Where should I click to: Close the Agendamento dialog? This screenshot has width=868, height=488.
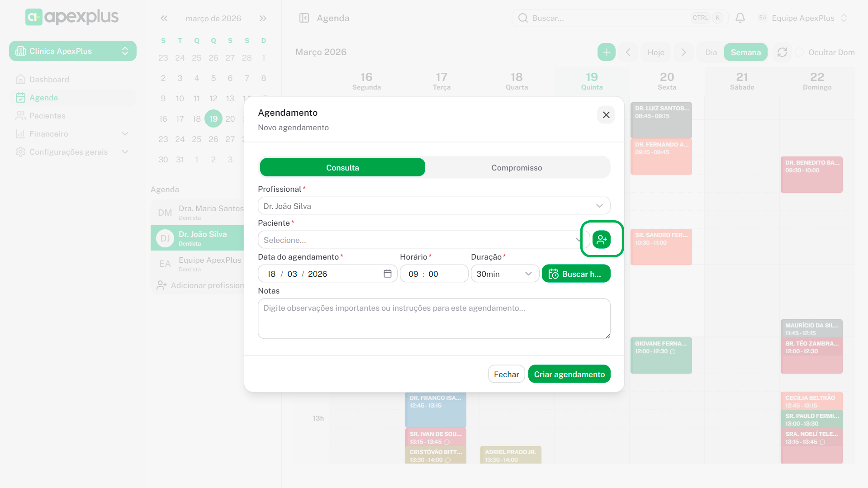point(606,115)
